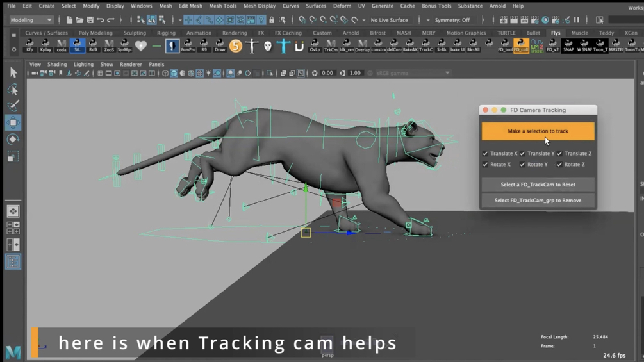Click the blue axis move manipulator arrow
The height and width of the screenshot is (362, 644).
pyautogui.click(x=351, y=233)
